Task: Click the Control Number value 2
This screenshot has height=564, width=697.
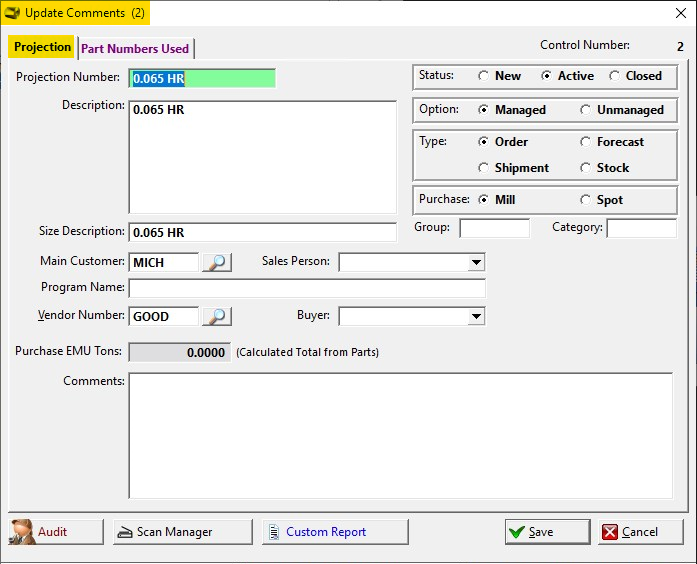Action: click(680, 46)
